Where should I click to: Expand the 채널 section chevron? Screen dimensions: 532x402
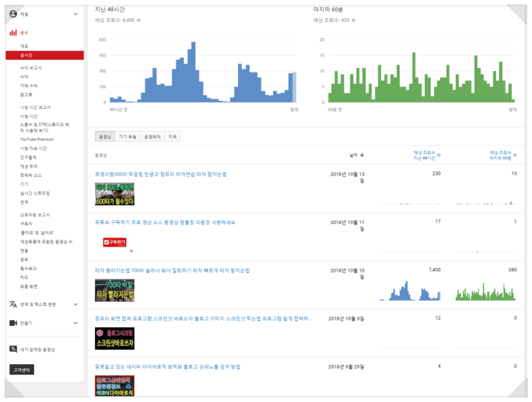pos(75,14)
